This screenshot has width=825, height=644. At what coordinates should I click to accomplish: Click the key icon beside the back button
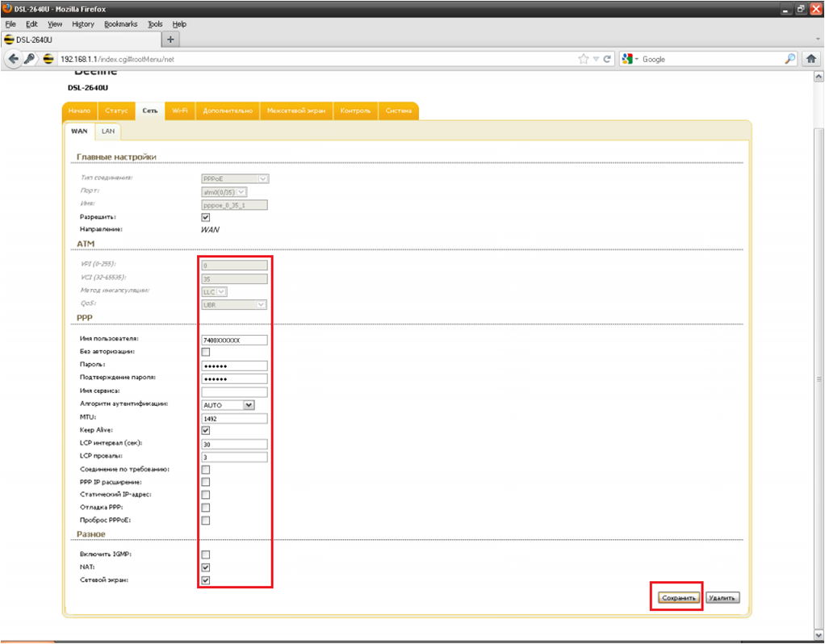30,59
